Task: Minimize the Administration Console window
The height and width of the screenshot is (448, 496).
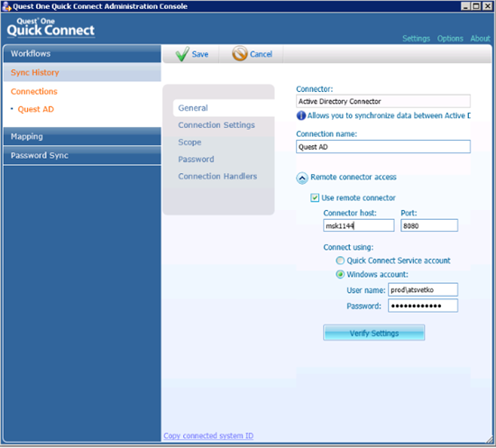Action: point(465,6)
